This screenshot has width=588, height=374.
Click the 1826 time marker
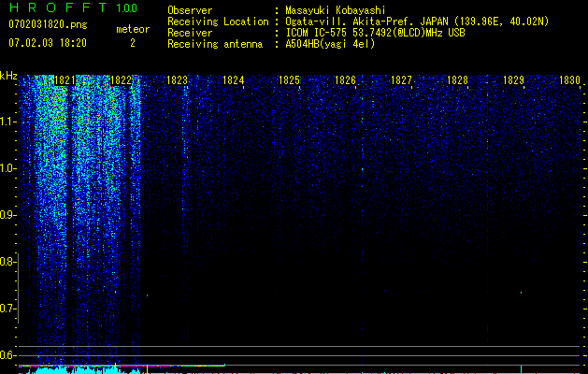(345, 80)
